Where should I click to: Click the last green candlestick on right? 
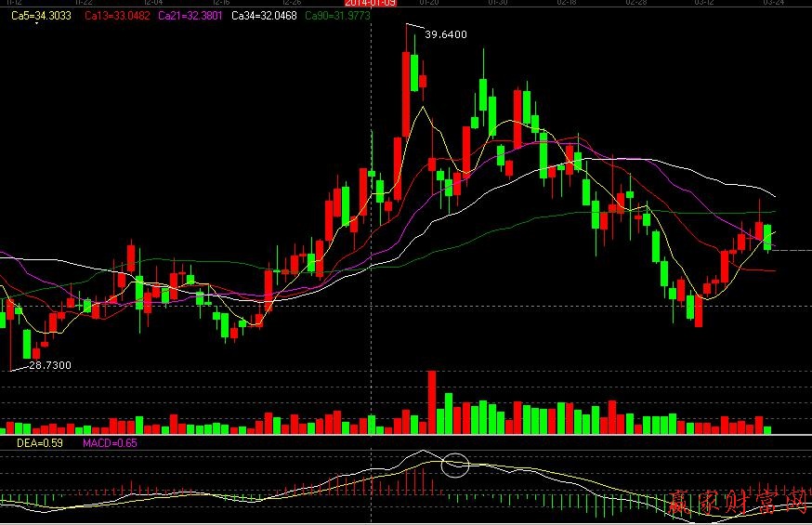click(x=767, y=237)
